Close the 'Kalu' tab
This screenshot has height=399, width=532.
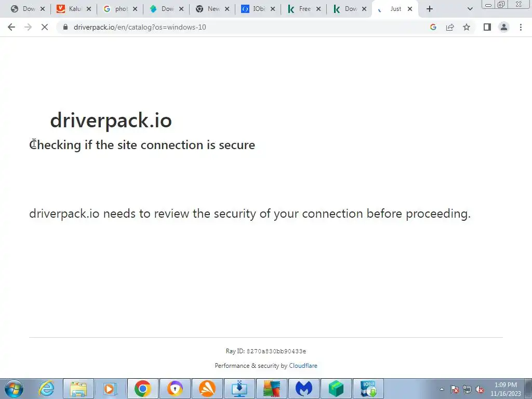point(88,9)
